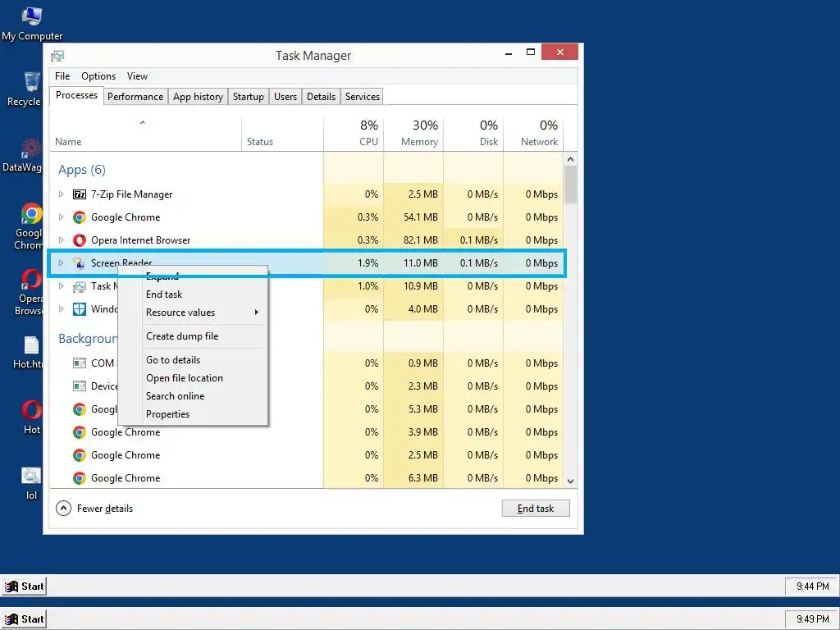Expand the Google Chrome app process group

click(x=61, y=217)
